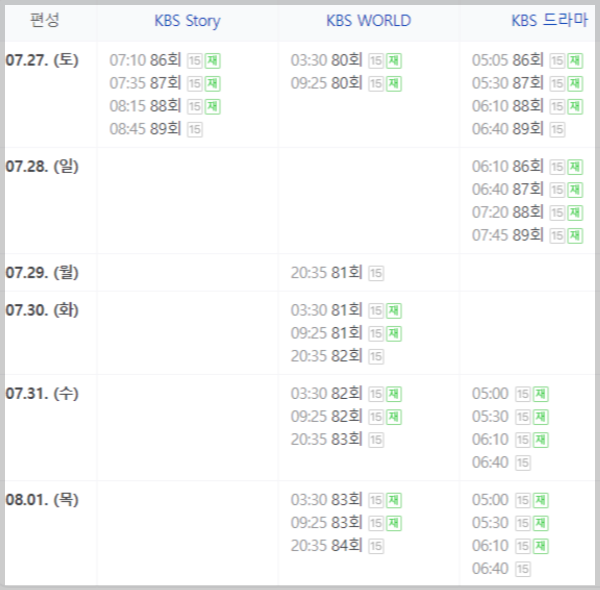Click the rerun 재 badge beside 03:30 82회
600x590 pixels.
click(x=394, y=394)
